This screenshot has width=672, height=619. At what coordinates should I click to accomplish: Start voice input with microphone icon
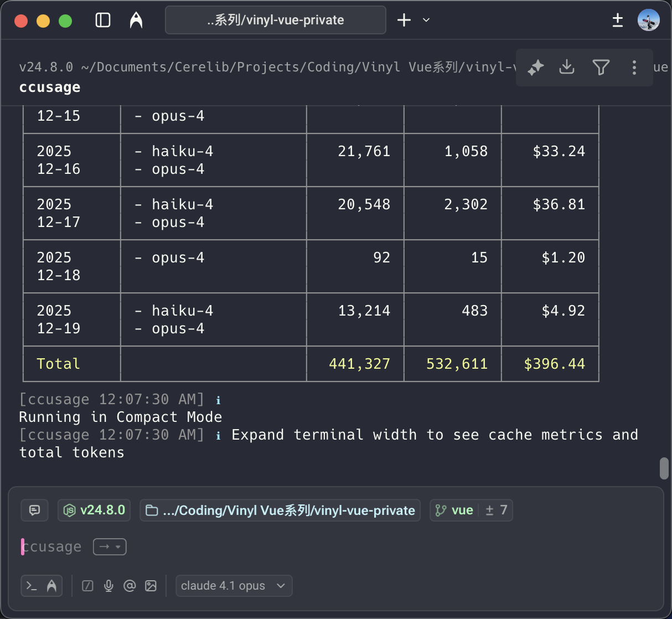[x=108, y=586]
